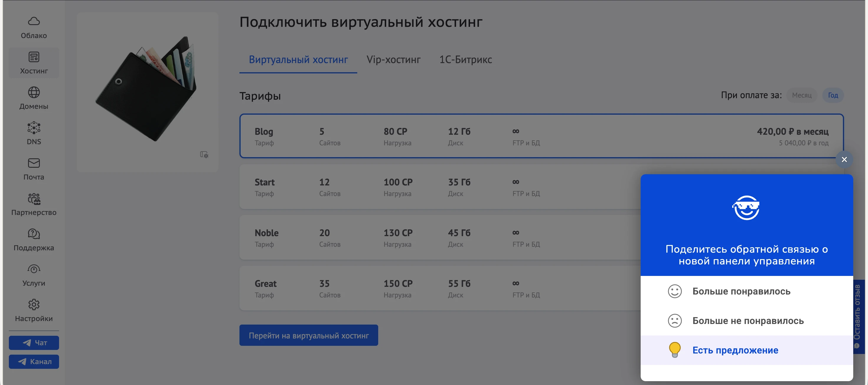Open the Партнерство section
868x385 pixels.
pos(34,204)
